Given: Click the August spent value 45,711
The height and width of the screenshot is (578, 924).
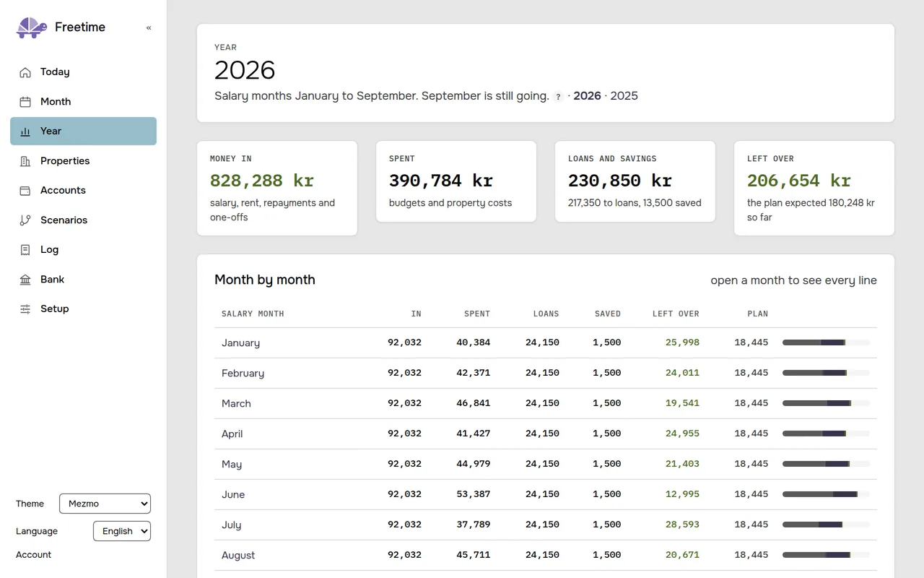Looking at the screenshot, I should pos(473,555).
